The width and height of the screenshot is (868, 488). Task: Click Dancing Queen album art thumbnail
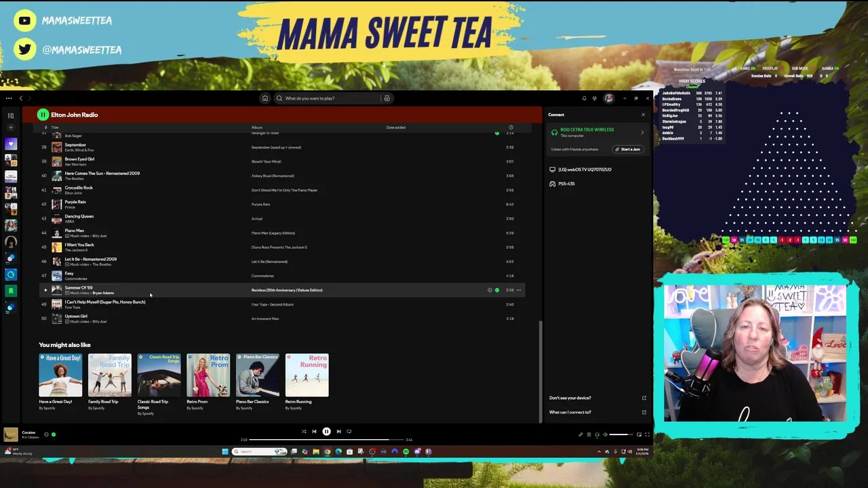pos(57,218)
